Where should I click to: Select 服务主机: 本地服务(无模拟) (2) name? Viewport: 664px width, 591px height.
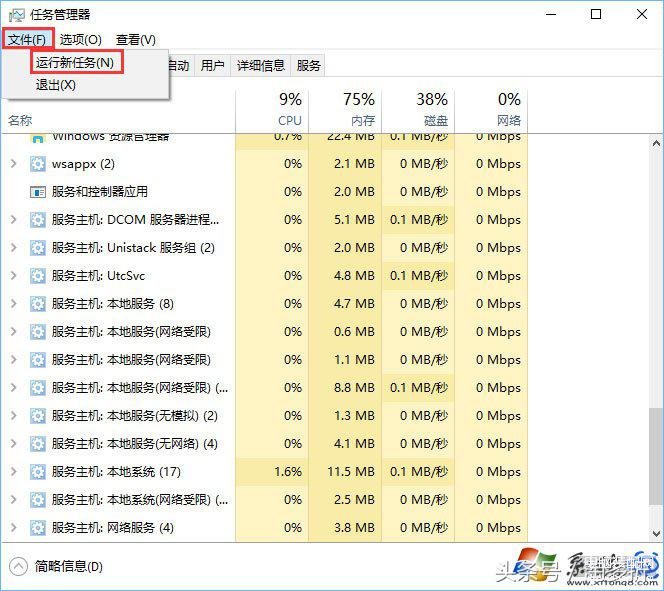pyautogui.click(x=135, y=415)
